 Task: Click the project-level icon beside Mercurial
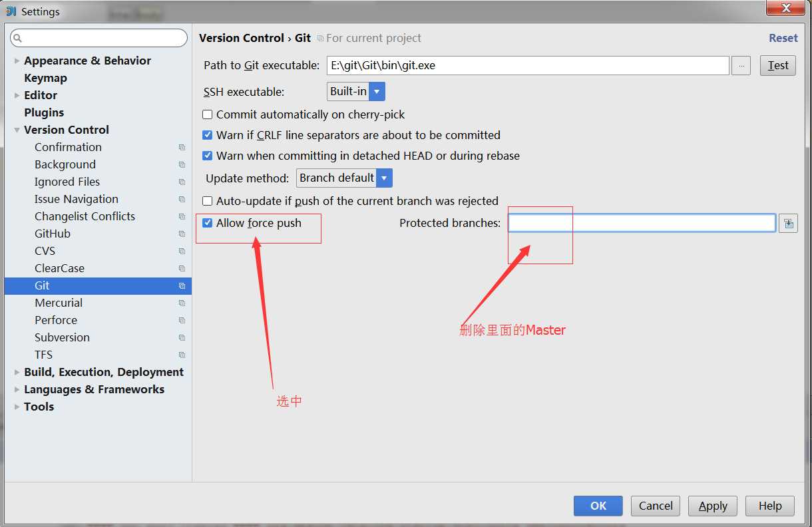click(x=182, y=303)
